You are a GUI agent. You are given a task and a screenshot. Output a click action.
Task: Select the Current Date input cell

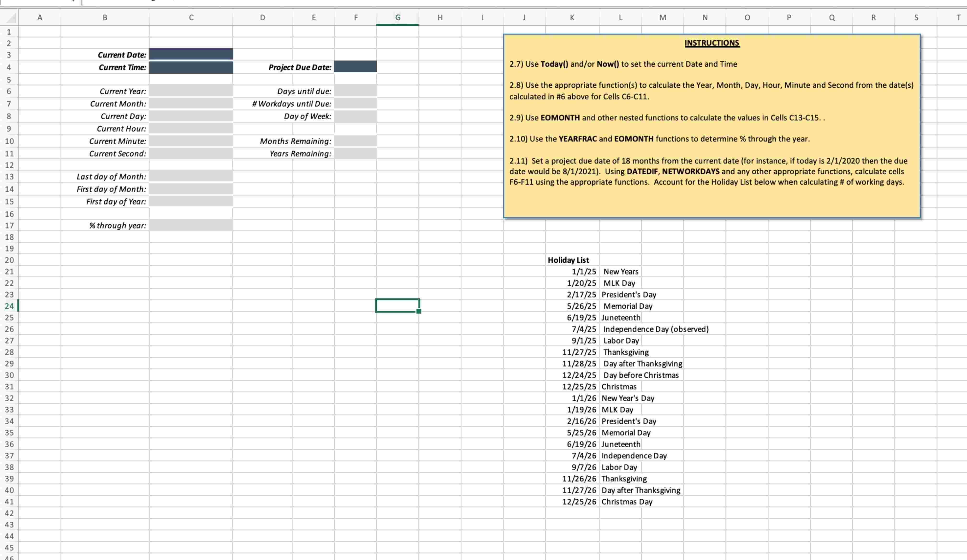coord(191,54)
